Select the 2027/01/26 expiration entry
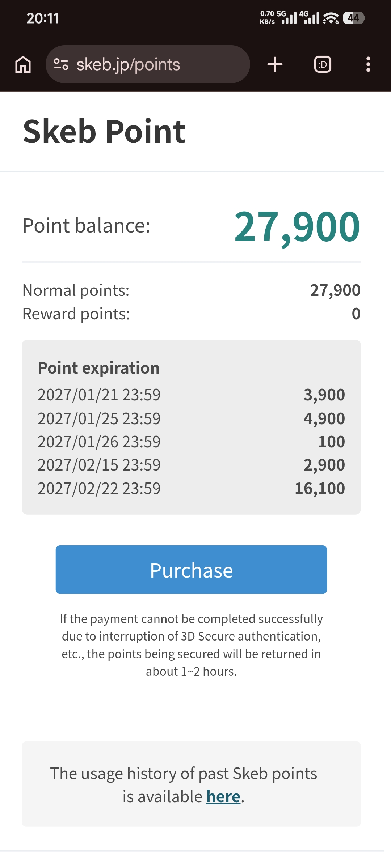 (x=191, y=442)
